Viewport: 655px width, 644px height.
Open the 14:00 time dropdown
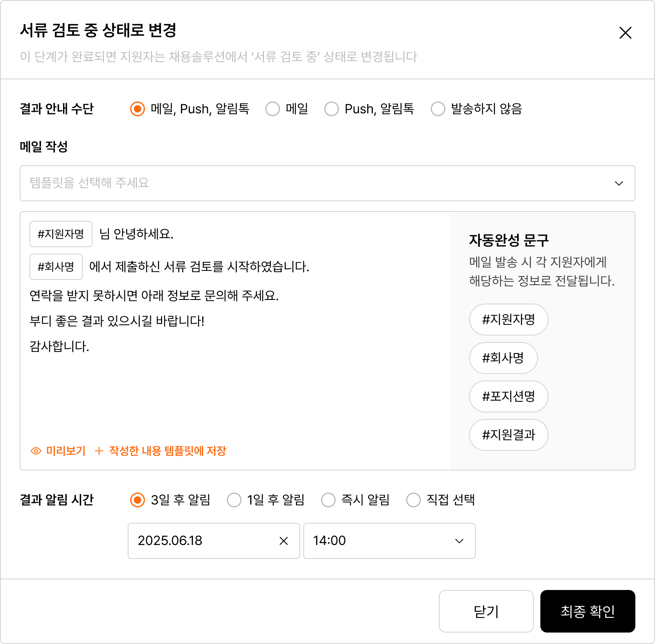click(x=389, y=541)
